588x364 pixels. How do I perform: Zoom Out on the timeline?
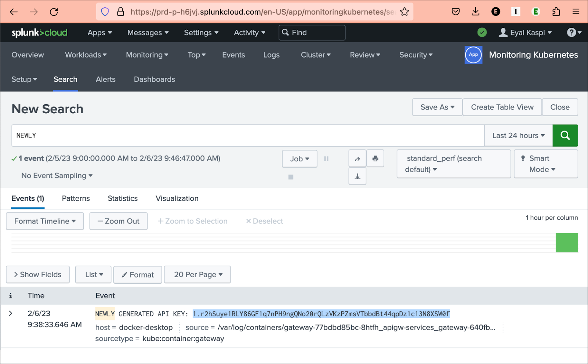tap(118, 221)
